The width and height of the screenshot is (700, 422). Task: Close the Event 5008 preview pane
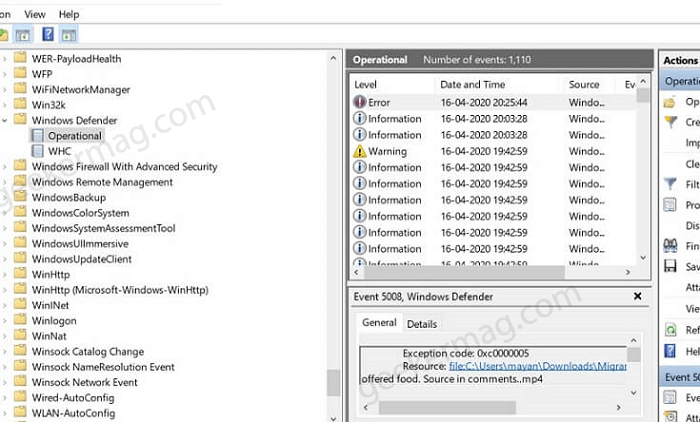(x=638, y=296)
